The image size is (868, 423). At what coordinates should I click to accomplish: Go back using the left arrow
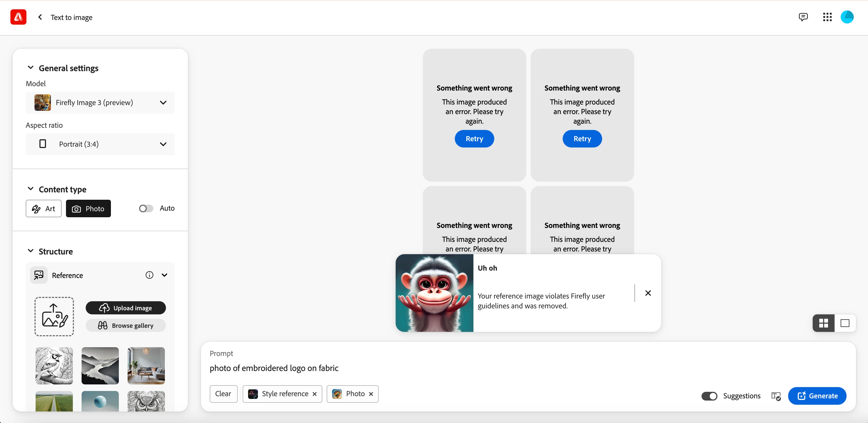(x=40, y=17)
